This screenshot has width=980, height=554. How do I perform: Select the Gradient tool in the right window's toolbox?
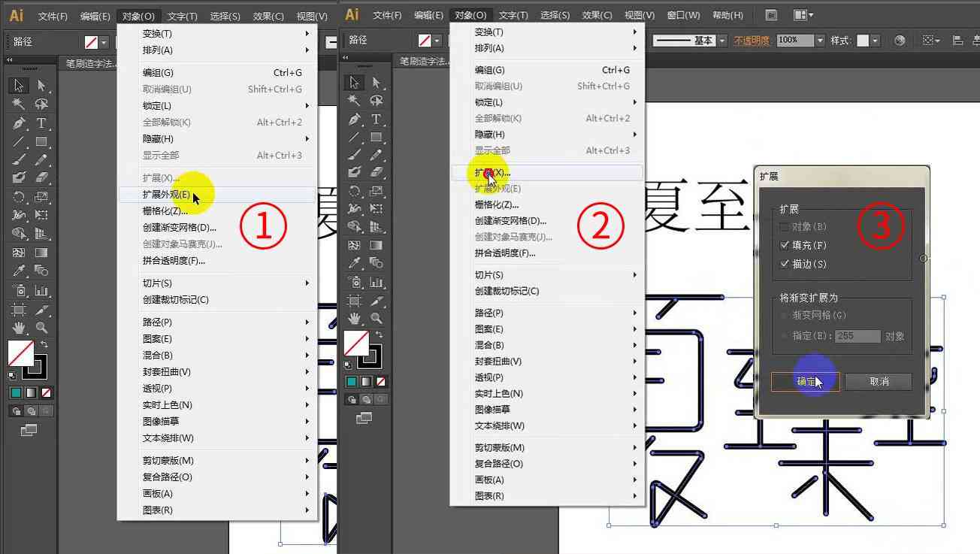[x=377, y=245]
